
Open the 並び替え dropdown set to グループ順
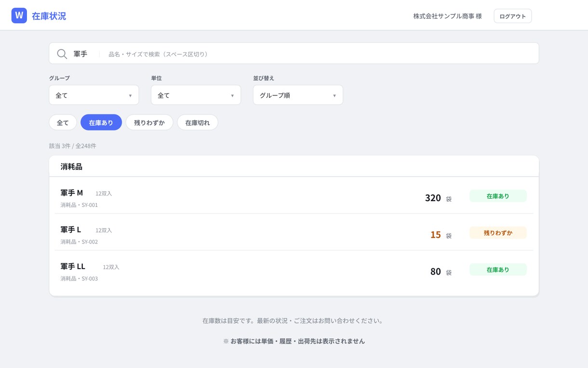(x=298, y=95)
